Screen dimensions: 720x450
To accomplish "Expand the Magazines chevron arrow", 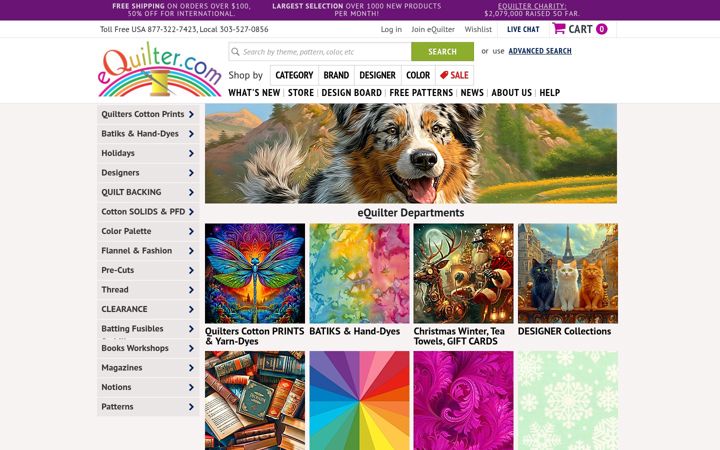I will pyautogui.click(x=191, y=368).
